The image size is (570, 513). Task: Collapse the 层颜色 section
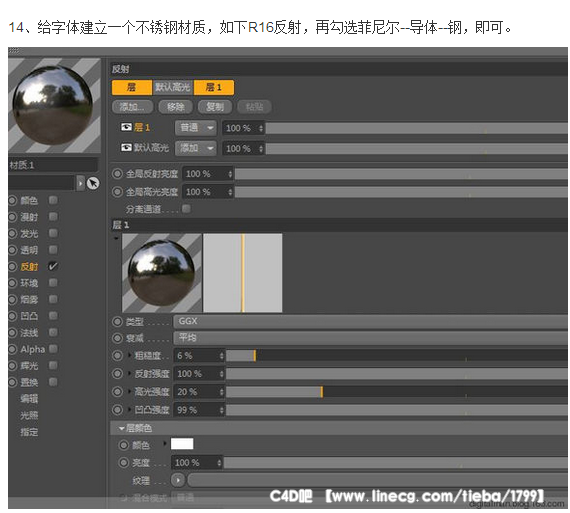click(x=122, y=429)
